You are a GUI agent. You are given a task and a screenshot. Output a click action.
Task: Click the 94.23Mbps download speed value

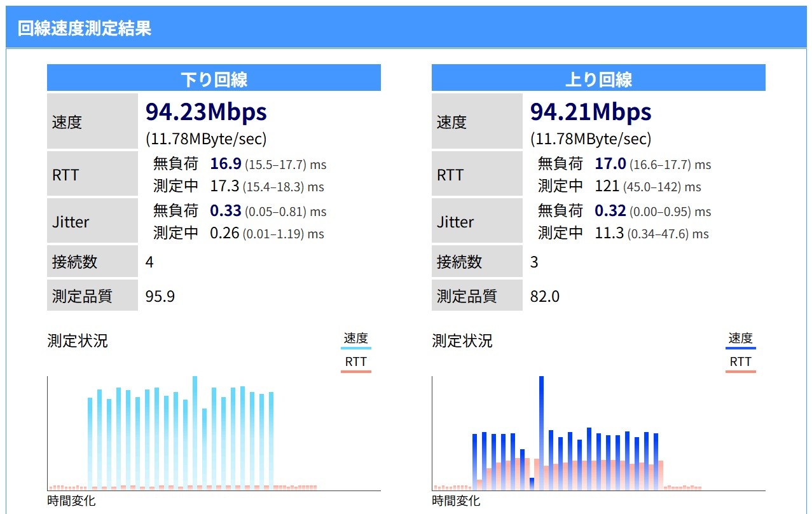(x=207, y=111)
